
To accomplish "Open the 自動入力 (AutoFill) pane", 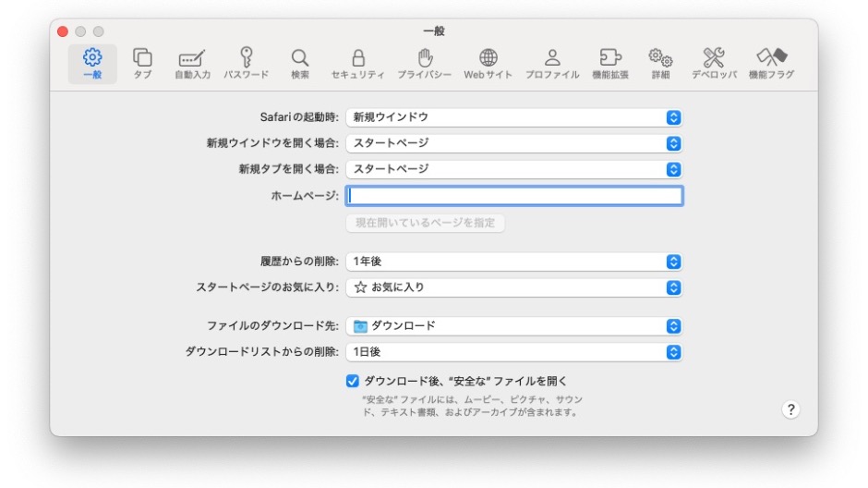I will pyautogui.click(x=192, y=64).
